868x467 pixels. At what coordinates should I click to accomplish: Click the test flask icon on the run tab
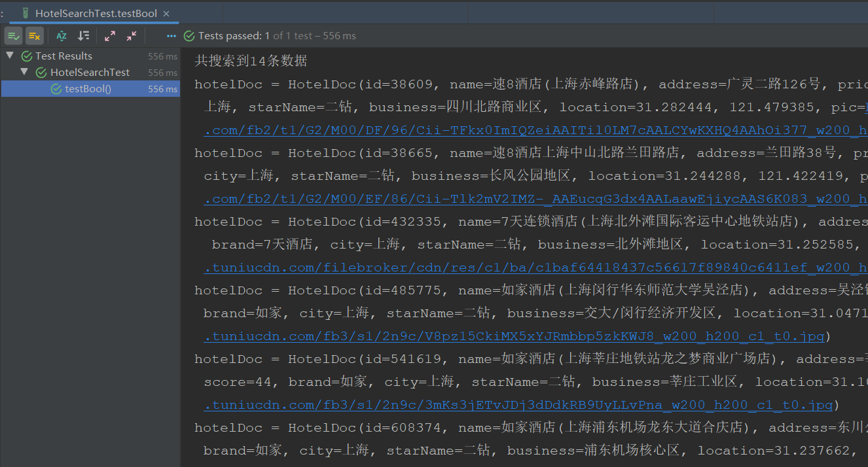(25, 13)
